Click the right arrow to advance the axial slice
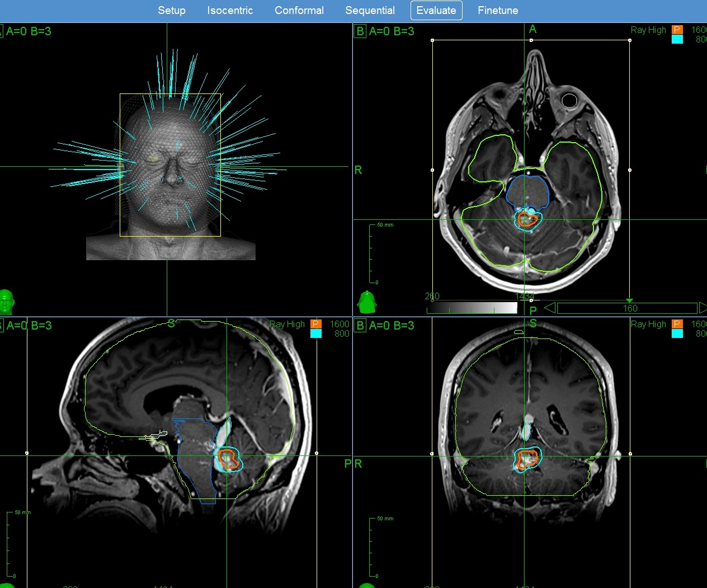Viewport: 707px width, 588px height. tap(703, 307)
